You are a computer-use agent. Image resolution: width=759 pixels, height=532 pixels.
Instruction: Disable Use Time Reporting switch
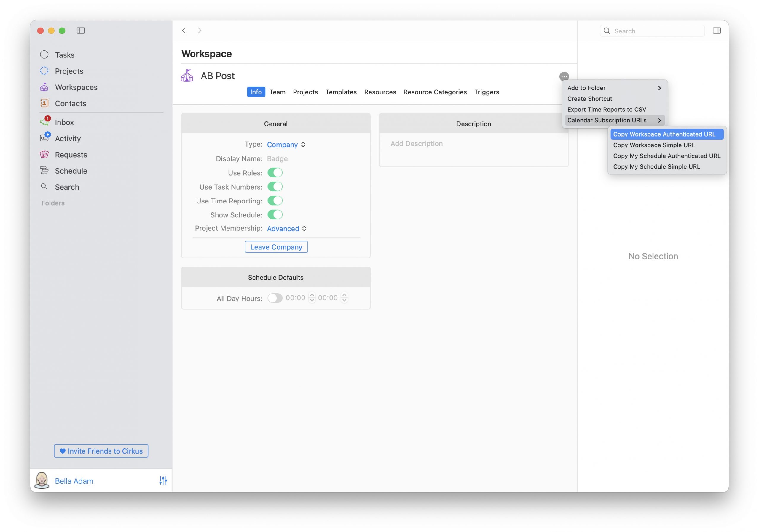[275, 201]
